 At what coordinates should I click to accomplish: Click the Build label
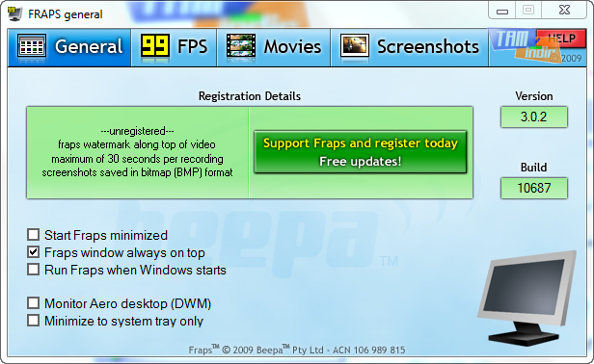click(534, 168)
